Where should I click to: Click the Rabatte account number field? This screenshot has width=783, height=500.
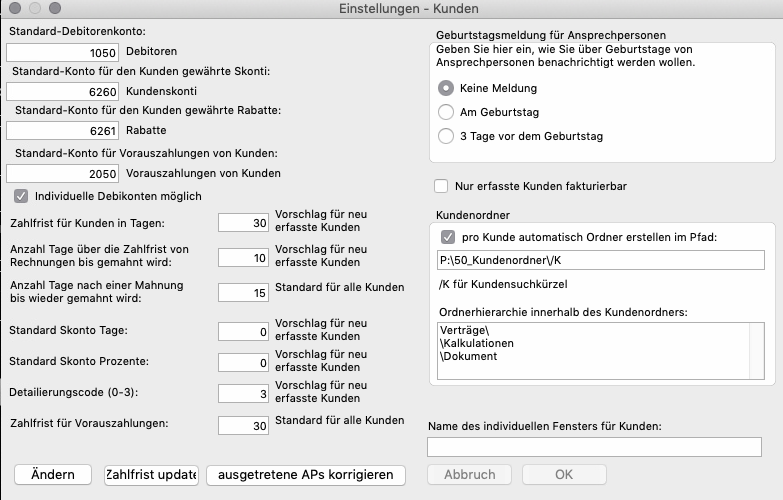tap(63, 130)
